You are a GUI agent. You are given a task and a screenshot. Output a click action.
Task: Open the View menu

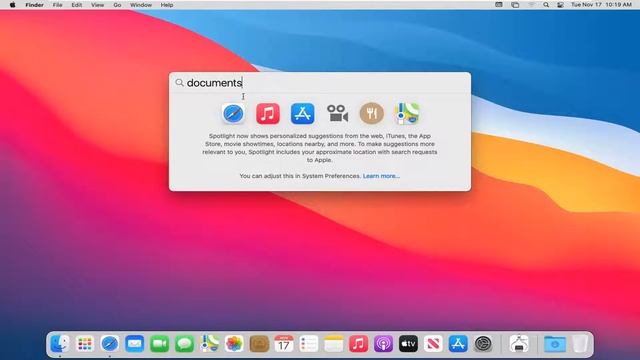point(98,5)
